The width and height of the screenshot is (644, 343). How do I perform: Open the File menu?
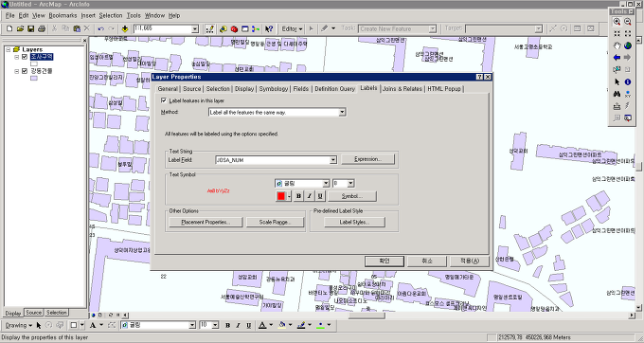click(x=10, y=15)
